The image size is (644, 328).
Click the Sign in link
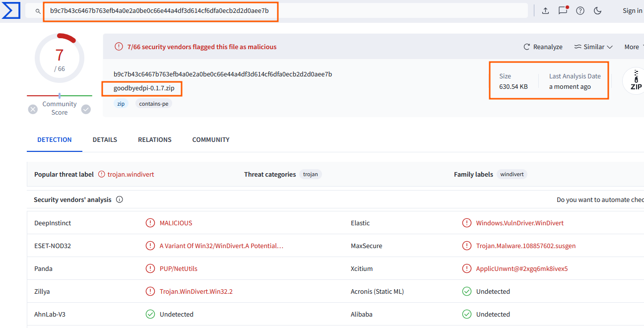[632, 10]
